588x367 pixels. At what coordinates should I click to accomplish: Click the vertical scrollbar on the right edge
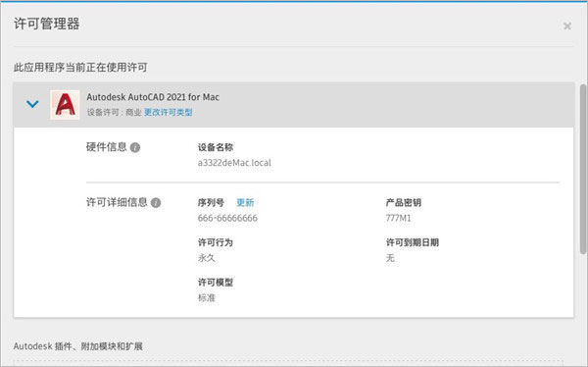(583, 169)
